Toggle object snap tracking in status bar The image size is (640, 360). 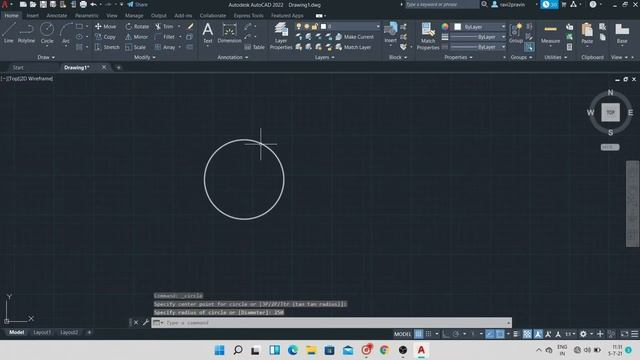pyautogui.click(x=490, y=334)
